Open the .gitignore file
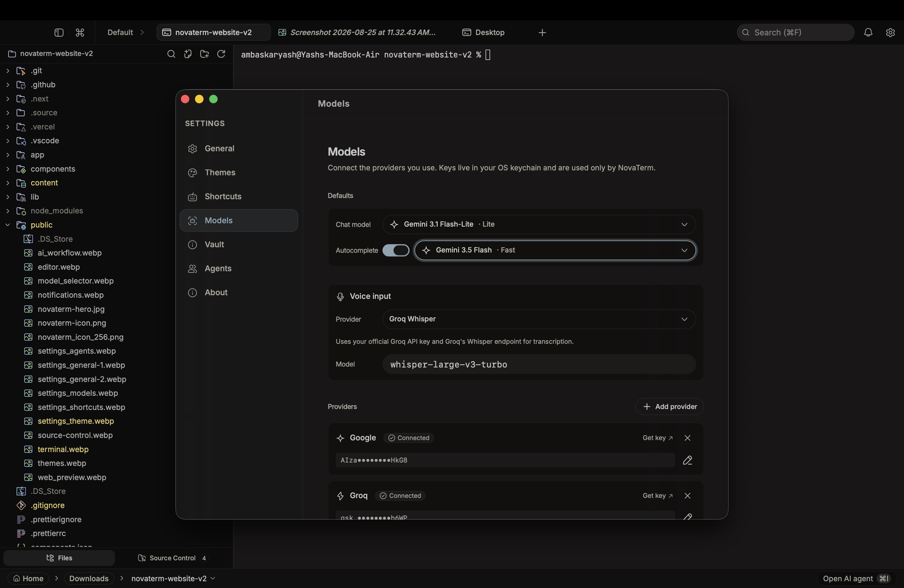904x588 pixels. click(x=47, y=506)
